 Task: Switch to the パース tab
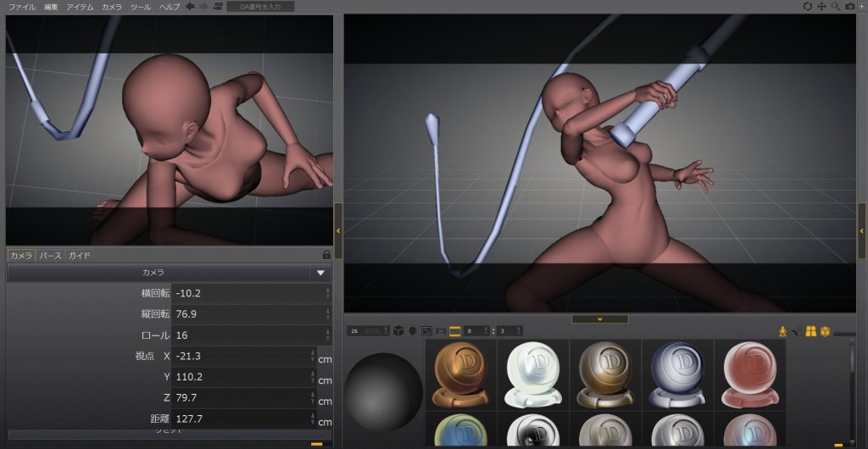50,256
